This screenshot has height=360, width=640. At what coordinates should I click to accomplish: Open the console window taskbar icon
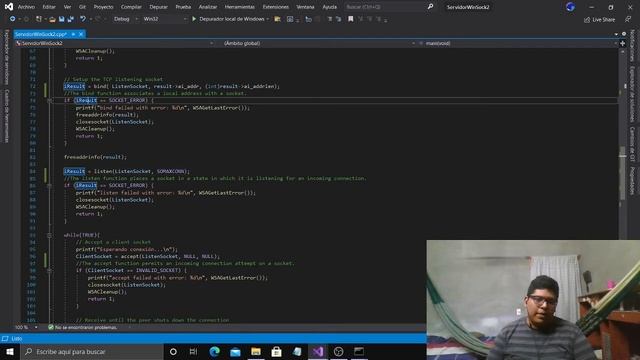click(359, 351)
